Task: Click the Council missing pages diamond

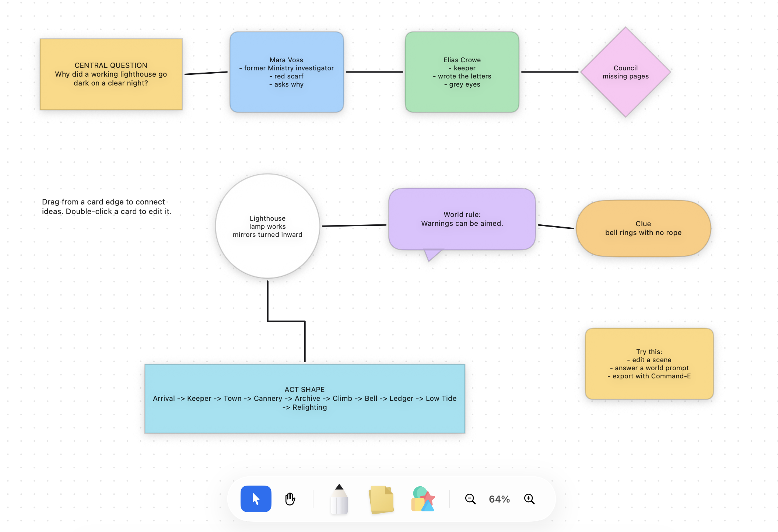Action: (x=625, y=72)
